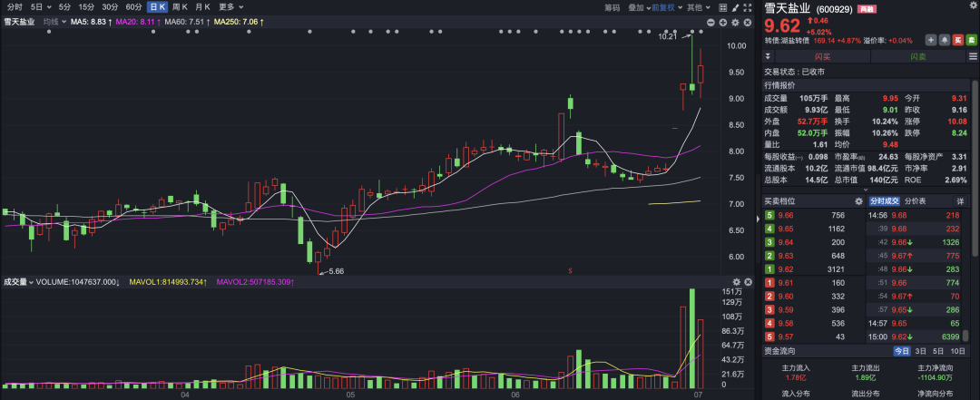Close the main chart indicator panel
Viewport: 980px width, 400px height.
tap(749, 22)
